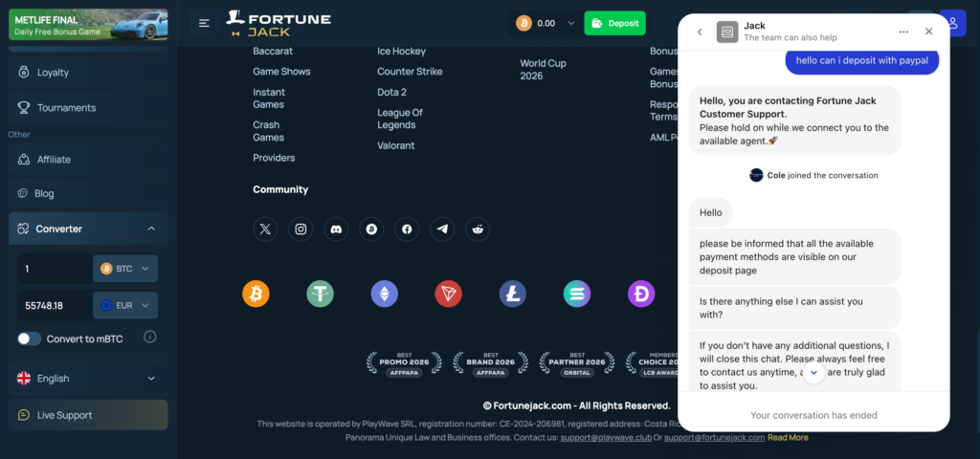
Task: Jump to latest chat message arrow
Action: pyautogui.click(x=813, y=372)
